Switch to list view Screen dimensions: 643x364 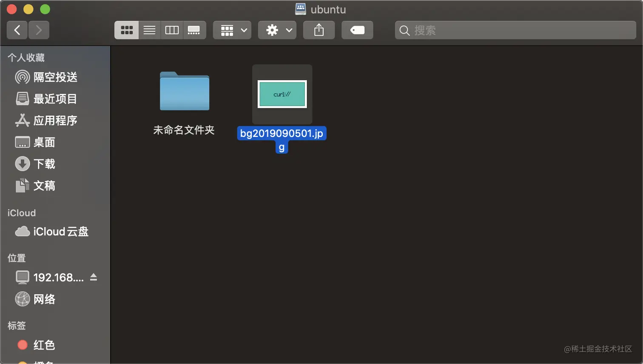click(149, 30)
